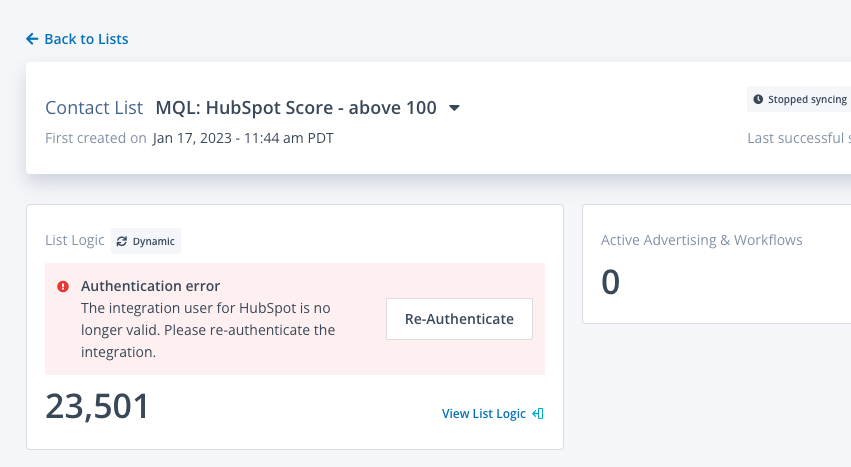The height and width of the screenshot is (467, 851).
Task: Click the back arrow icon
Action: [32, 39]
